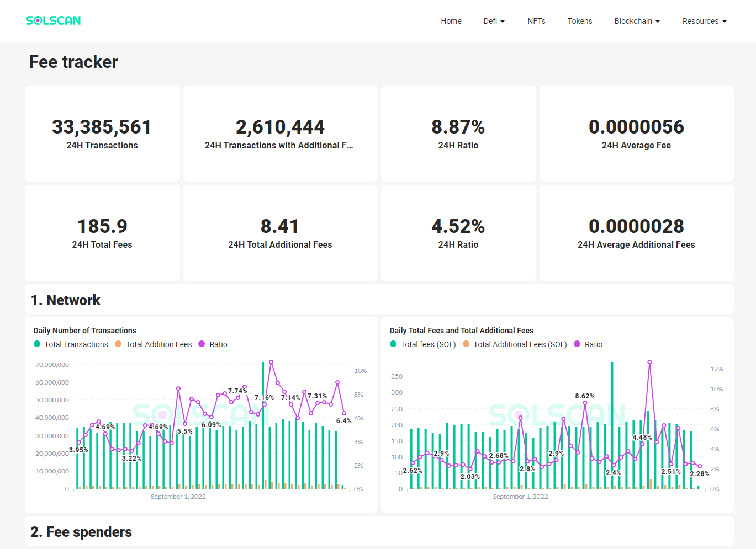Expand the Defi dropdown menu
Viewport: 756px width, 549px height.
[494, 21]
